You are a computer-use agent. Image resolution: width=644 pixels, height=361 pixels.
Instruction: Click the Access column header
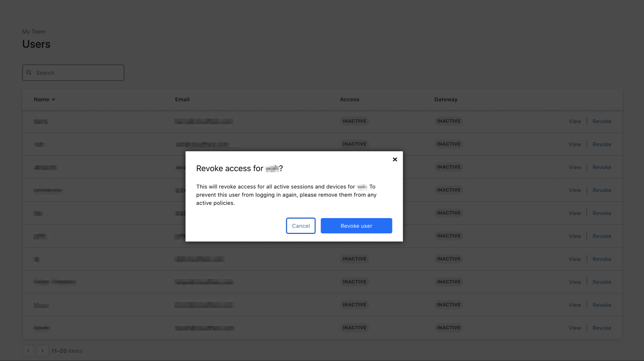[349, 99]
